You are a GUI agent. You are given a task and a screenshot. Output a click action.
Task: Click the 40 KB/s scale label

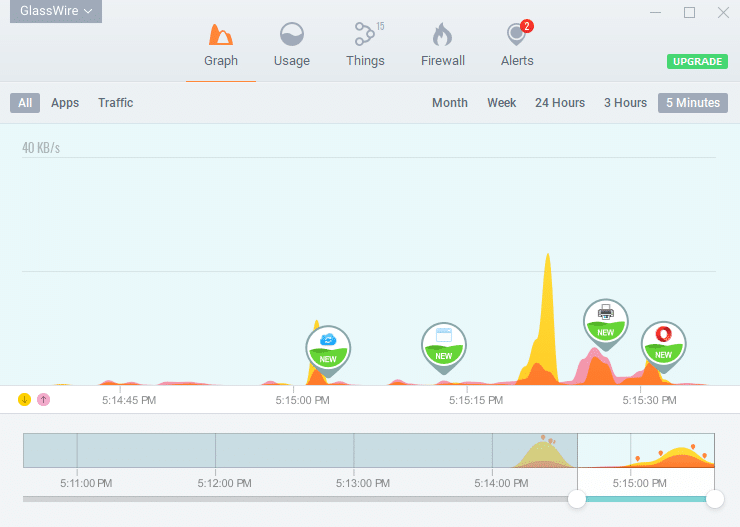(41, 148)
